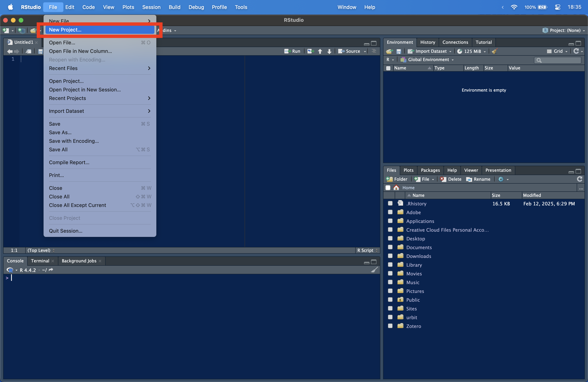Tick the checkbox for Downloads folder

[390, 256]
